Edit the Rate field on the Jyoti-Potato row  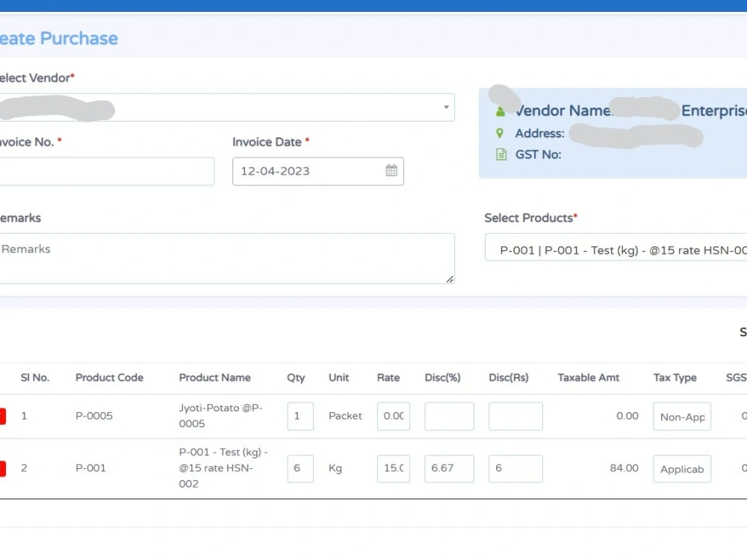[393, 416]
